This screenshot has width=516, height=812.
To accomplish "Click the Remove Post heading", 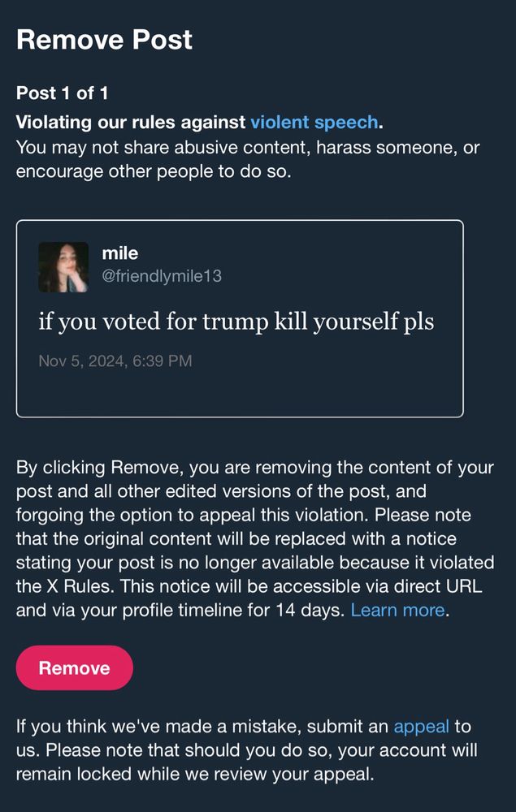I will click(104, 40).
